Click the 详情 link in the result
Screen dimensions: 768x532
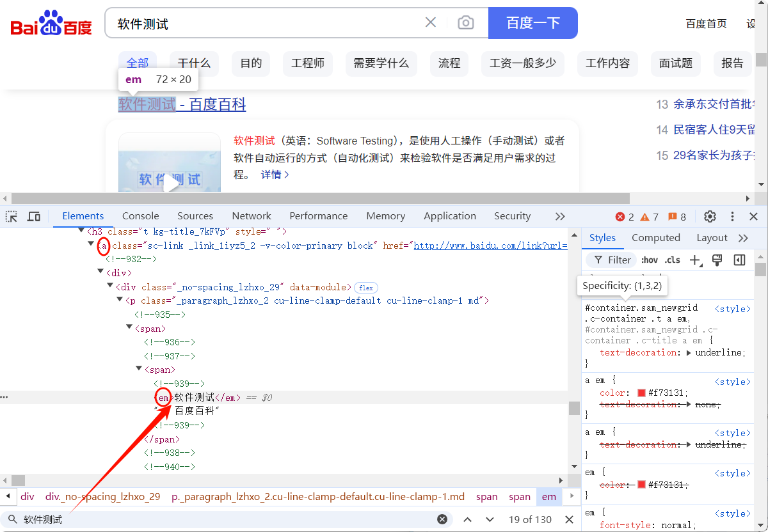point(275,175)
